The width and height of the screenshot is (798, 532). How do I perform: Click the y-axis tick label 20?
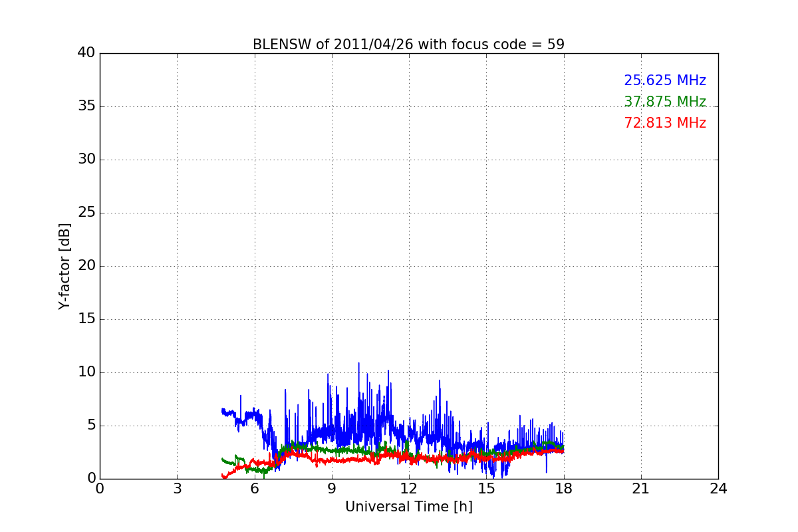tap(86, 266)
